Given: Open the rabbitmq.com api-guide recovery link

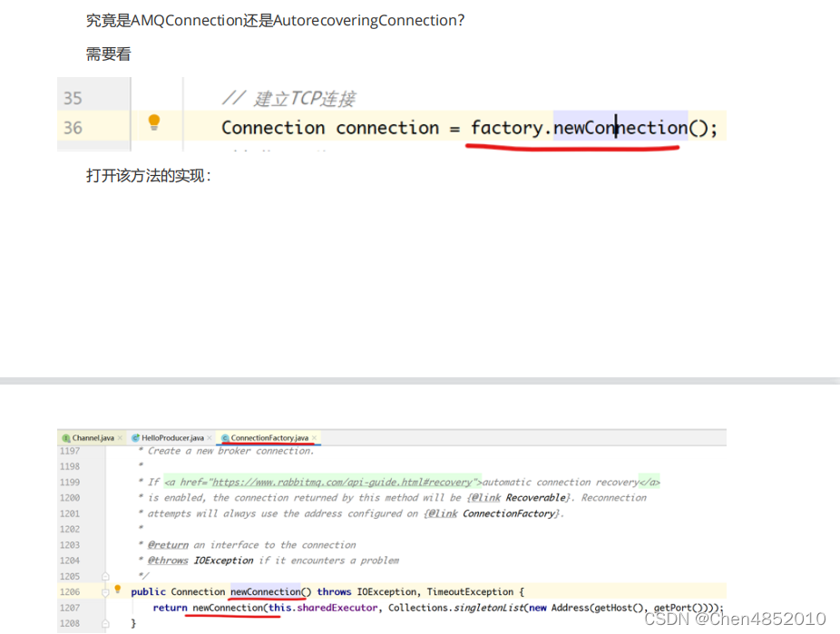Looking at the screenshot, I should [x=342, y=483].
